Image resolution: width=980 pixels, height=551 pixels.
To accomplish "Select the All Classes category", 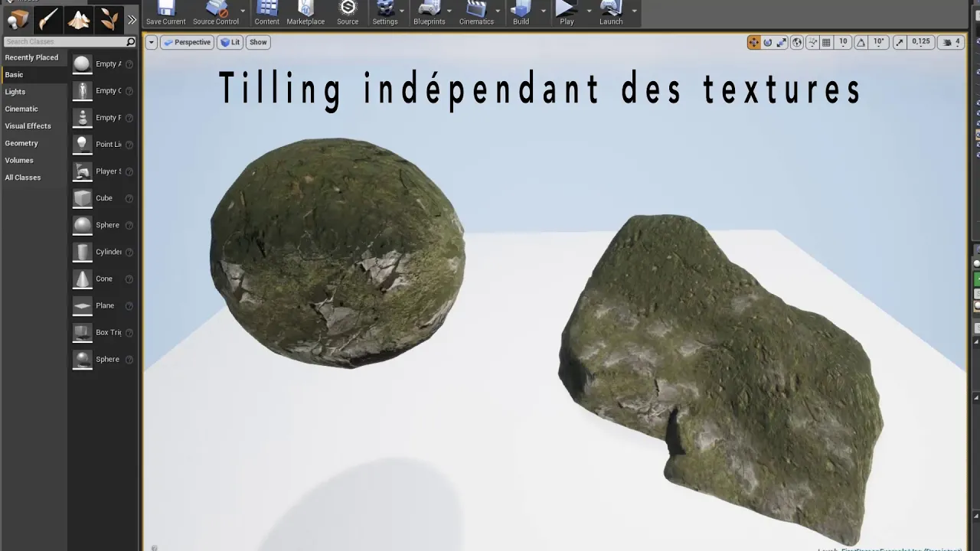I will tap(34, 178).
